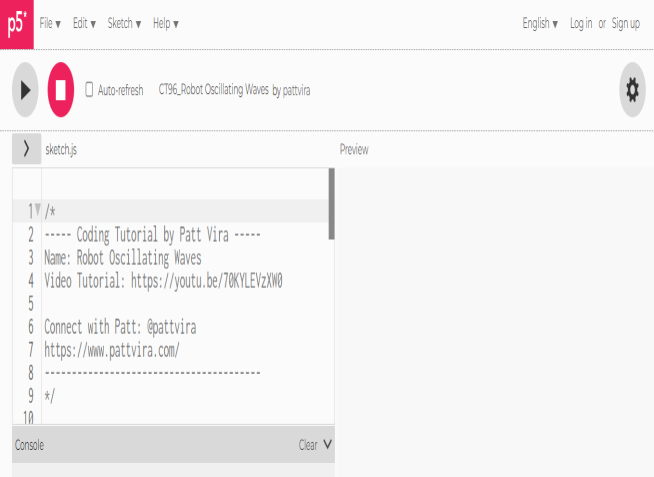This screenshot has height=477, width=654.
Task: Click the editor vertical scrollbar thumb
Action: 332,203
